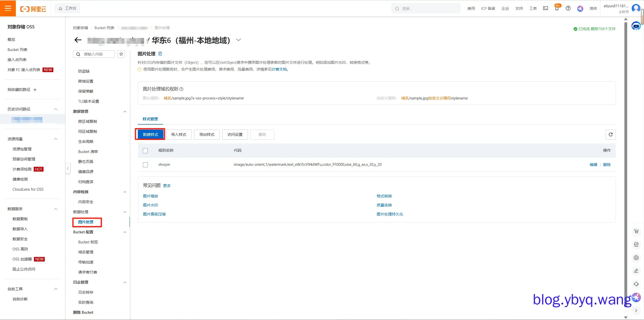Viewport: 644px width, 320px height.
Task: Open the settings gear on right sidebar
Action: (636, 257)
